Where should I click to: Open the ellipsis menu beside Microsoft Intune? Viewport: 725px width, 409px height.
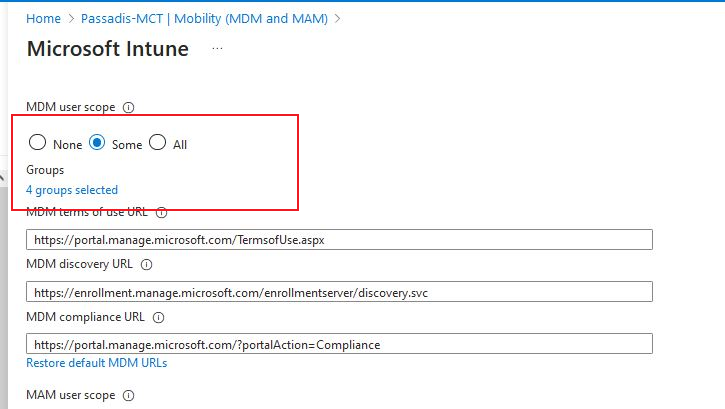point(217,49)
